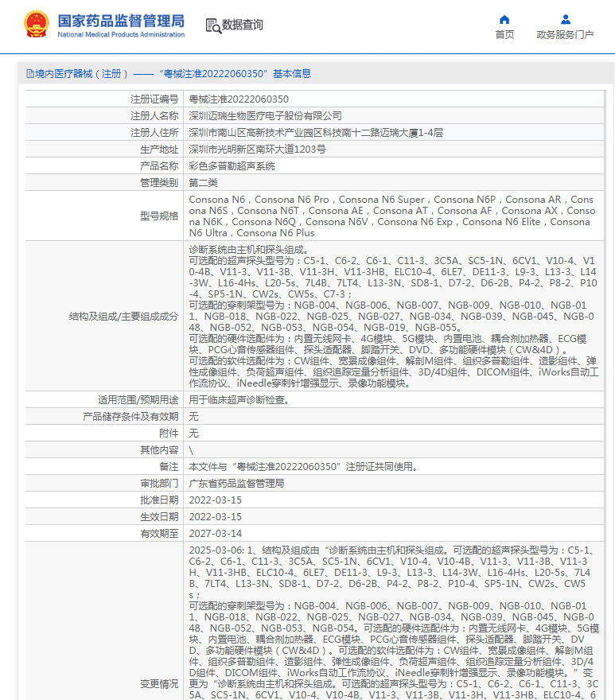Screen dimensions: 615x700
Task: Click the approving department 广东省药品监督管理局
Action: 236,484
